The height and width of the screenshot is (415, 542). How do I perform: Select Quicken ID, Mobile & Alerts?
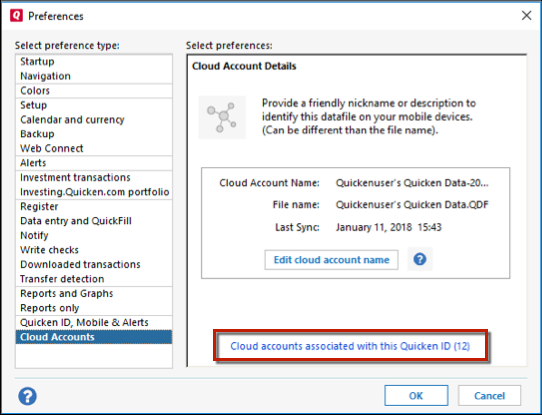[94, 322]
